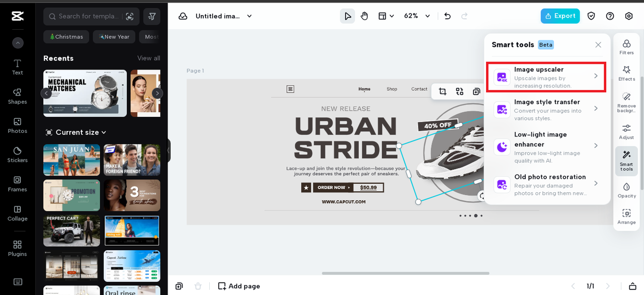
Task: Toggle the Smart tools panel button
Action: 626,161
